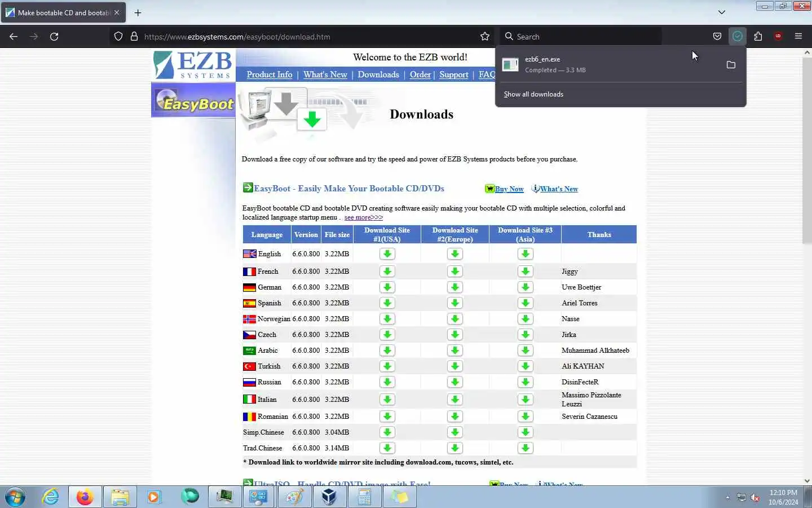
Task: Click the uBlock Origin extension icon
Action: [x=778, y=36]
